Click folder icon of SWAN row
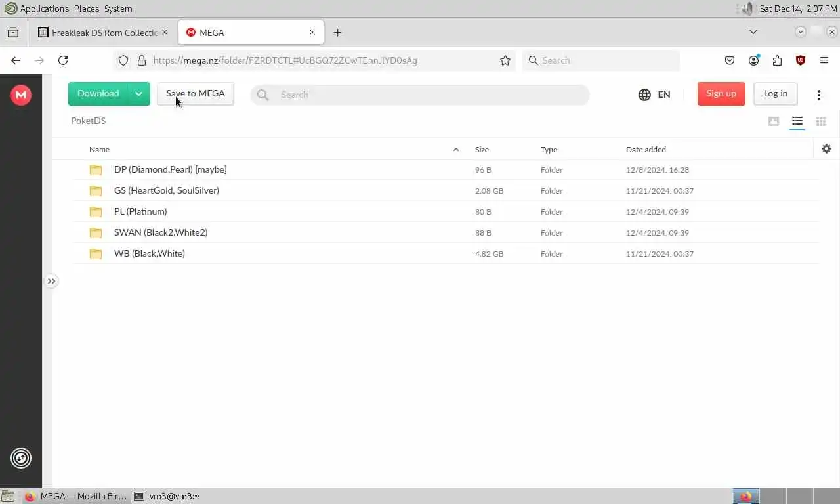This screenshot has height=504, width=840. pyautogui.click(x=96, y=233)
